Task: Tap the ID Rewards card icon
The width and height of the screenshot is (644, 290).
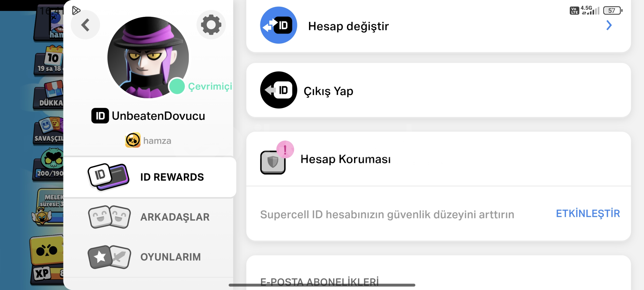Action: pos(109,177)
